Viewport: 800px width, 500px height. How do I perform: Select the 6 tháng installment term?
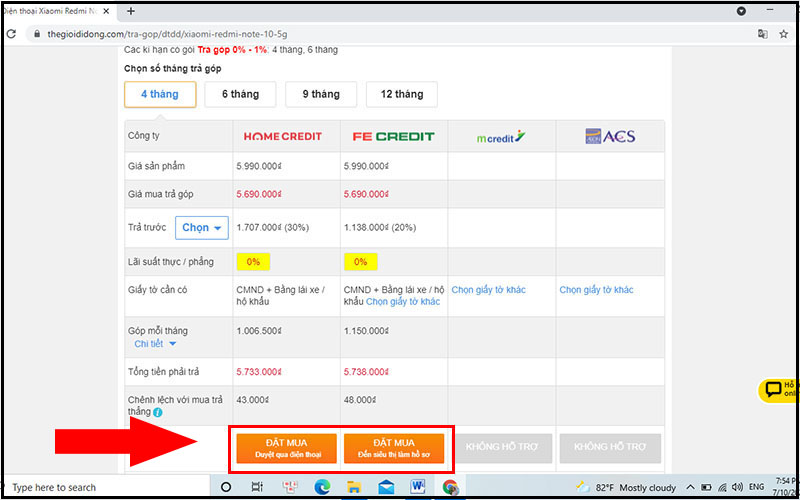pyautogui.click(x=238, y=94)
